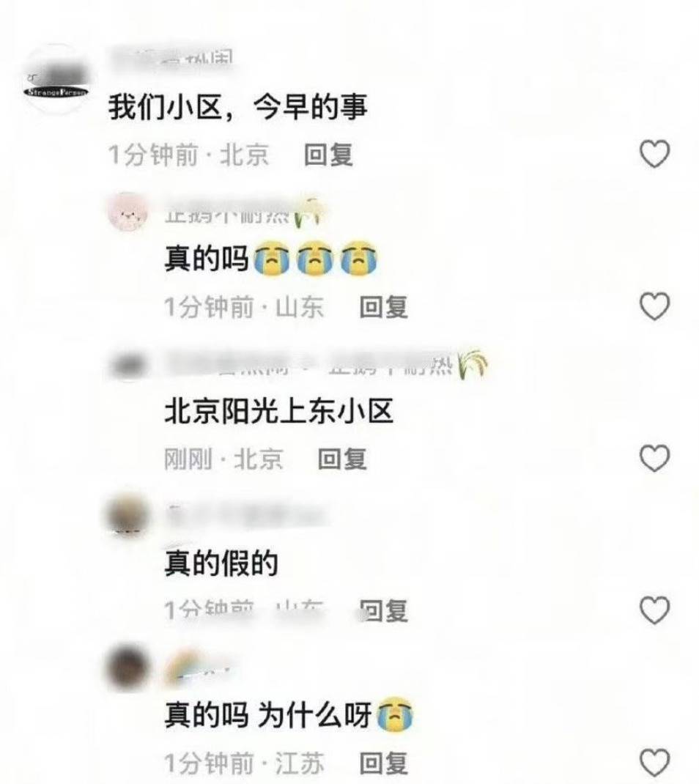
Task: Open the pink avatar of first reply
Action: point(128,213)
